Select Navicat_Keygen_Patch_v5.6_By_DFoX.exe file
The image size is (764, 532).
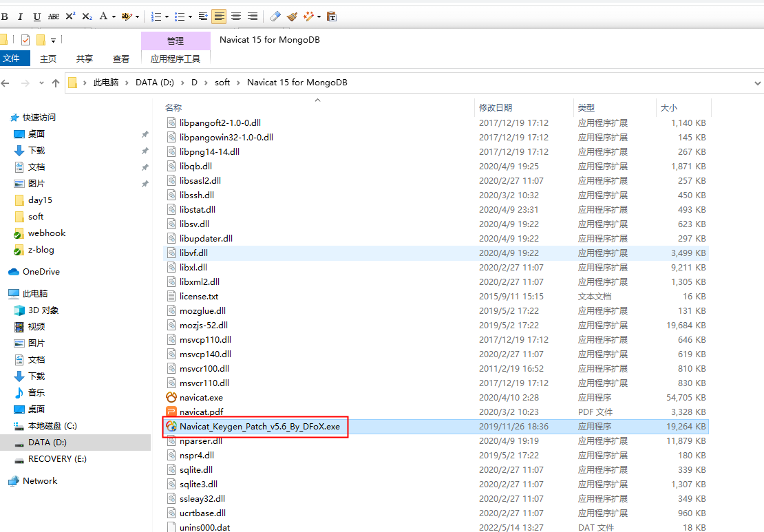point(259,427)
